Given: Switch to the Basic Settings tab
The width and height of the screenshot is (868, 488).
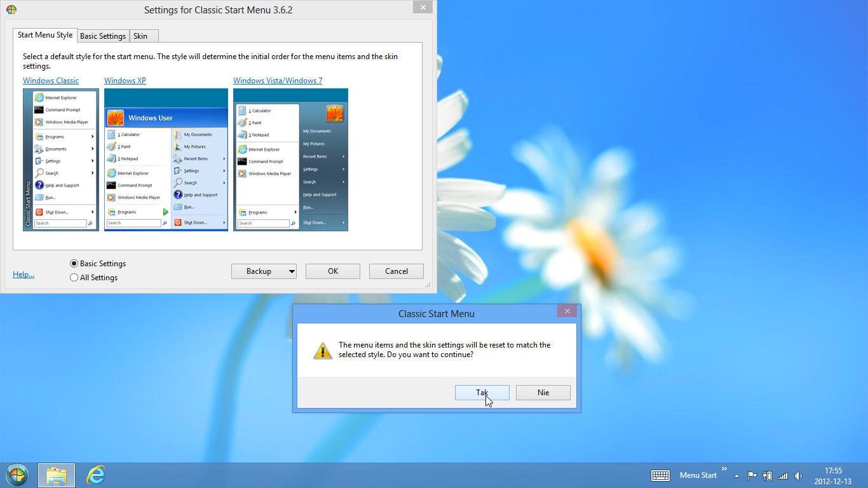Looking at the screenshot, I should [x=103, y=36].
